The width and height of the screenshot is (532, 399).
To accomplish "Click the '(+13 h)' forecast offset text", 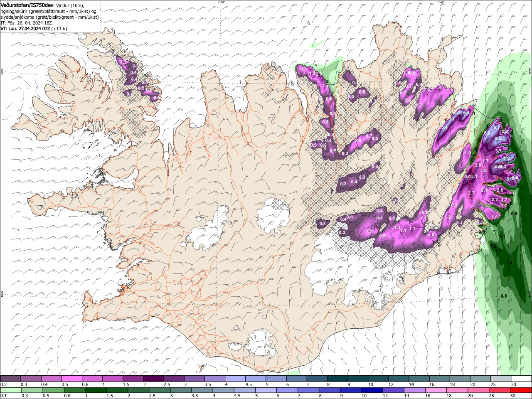I will point(59,29).
